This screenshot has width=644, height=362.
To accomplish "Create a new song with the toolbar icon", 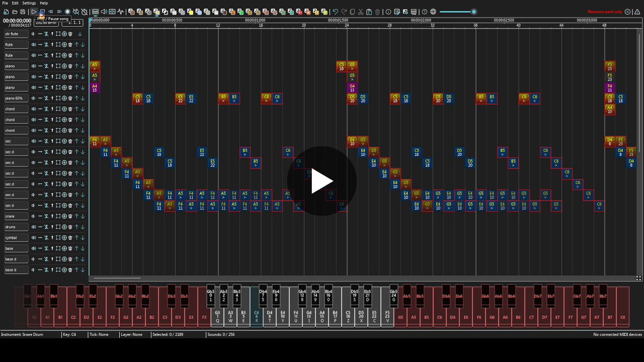I will (x=6, y=11).
